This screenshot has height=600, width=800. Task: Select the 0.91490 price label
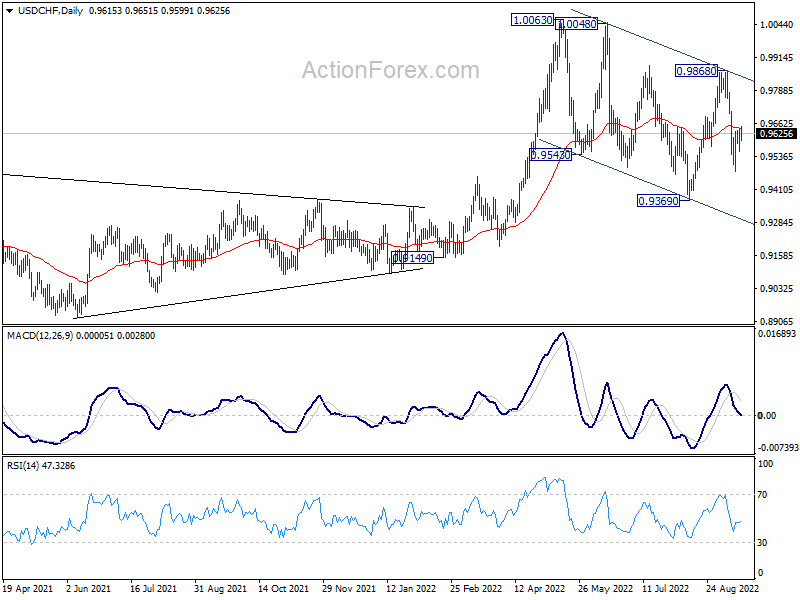tap(412, 258)
